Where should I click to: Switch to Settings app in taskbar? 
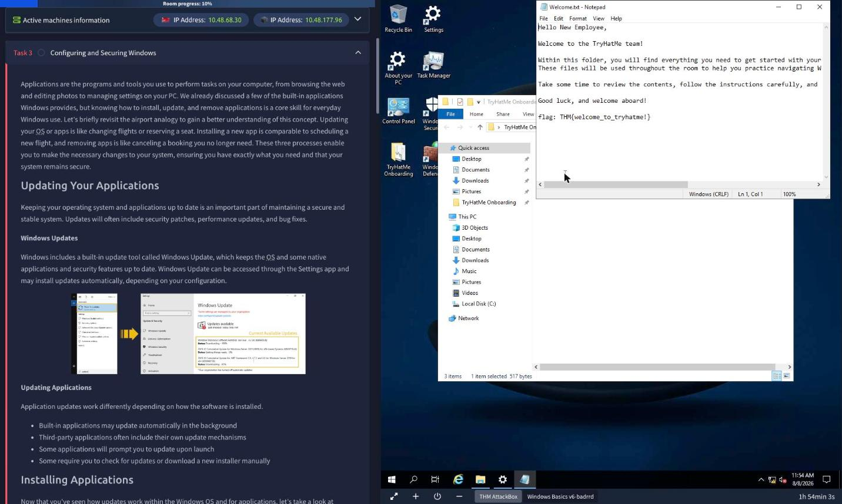tap(503, 479)
